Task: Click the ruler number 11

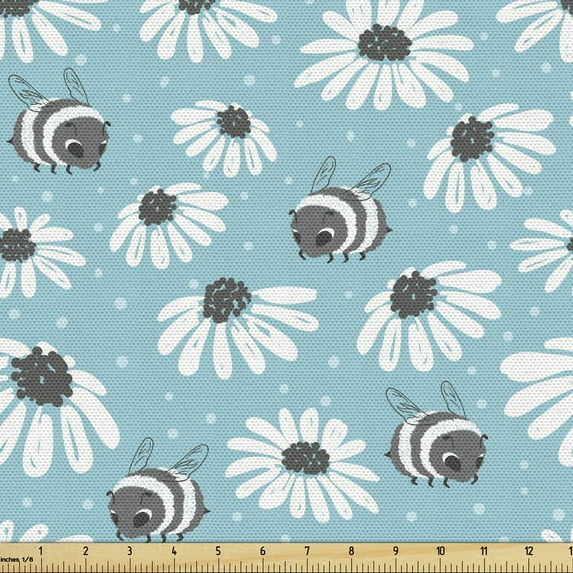Action: point(484,551)
